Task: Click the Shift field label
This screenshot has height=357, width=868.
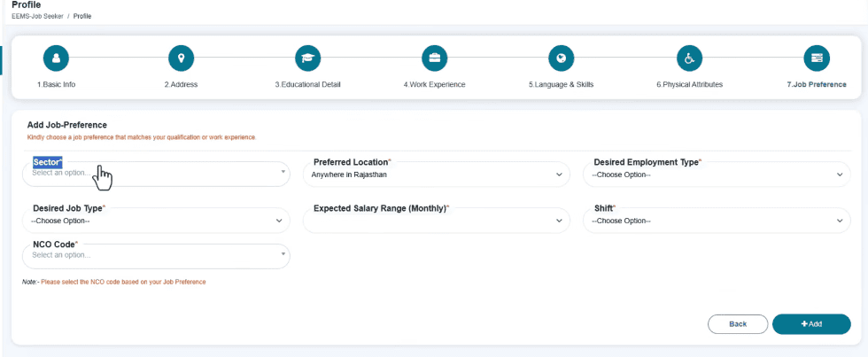Action: click(605, 209)
